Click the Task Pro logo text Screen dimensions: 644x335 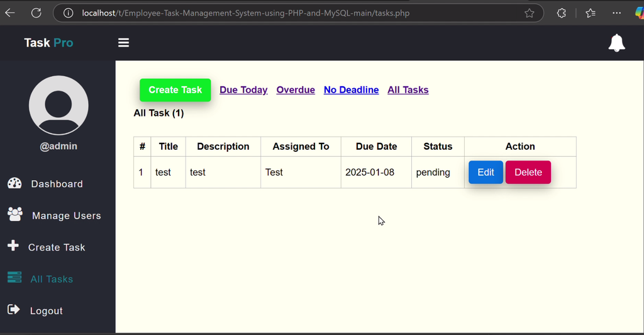48,42
